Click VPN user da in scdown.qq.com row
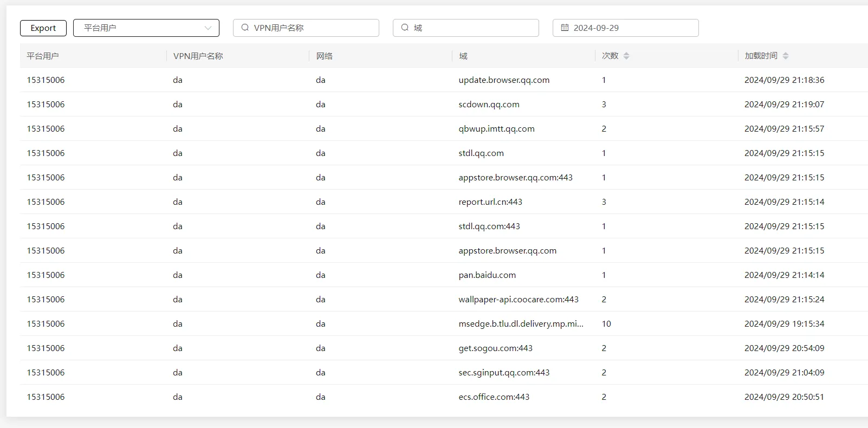Viewport: 868px width, 428px height. (178, 105)
